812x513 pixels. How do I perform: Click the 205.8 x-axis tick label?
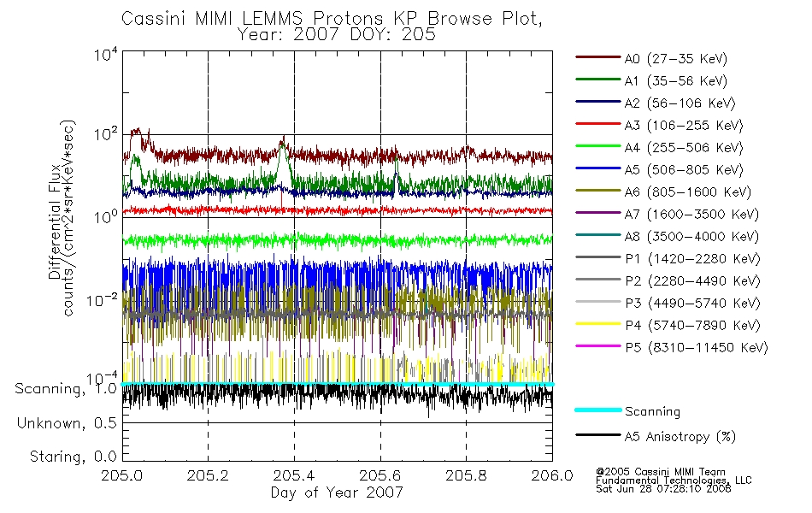(x=466, y=475)
